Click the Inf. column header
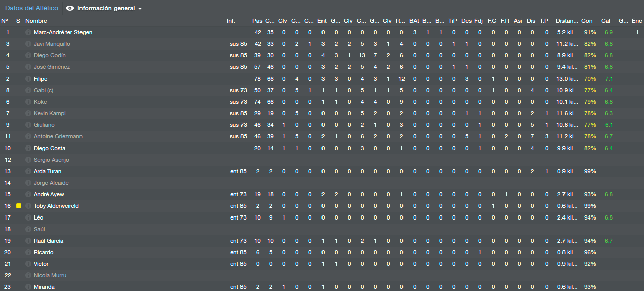The image size is (644, 291). point(231,21)
